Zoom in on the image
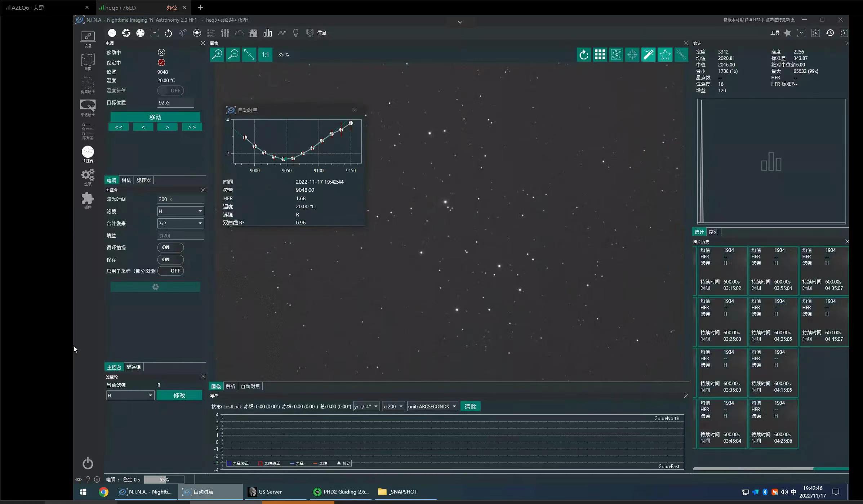Image resolution: width=863 pixels, height=504 pixels. pyautogui.click(x=217, y=54)
